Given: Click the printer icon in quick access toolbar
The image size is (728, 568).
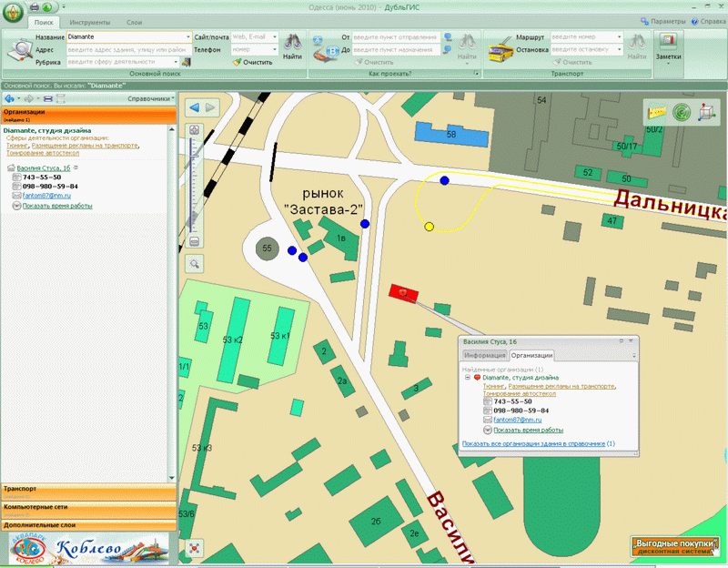Looking at the screenshot, I should pyautogui.click(x=35, y=7).
